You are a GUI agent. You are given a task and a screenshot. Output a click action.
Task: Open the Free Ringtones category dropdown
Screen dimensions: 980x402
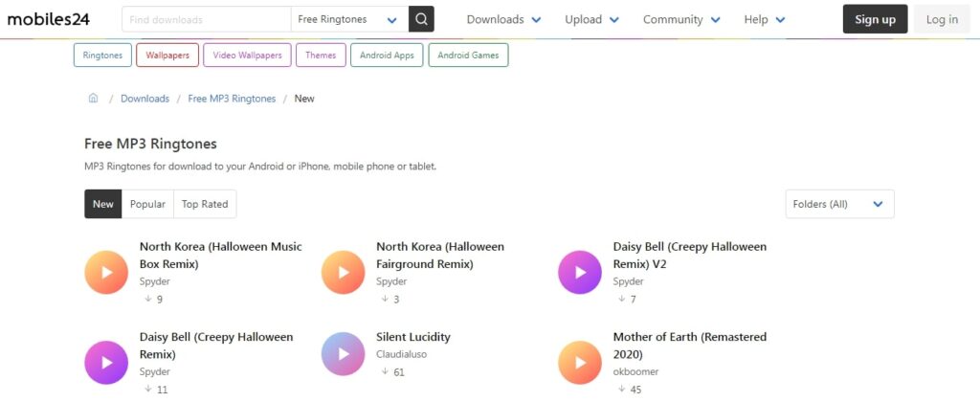[x=348, y=19]
